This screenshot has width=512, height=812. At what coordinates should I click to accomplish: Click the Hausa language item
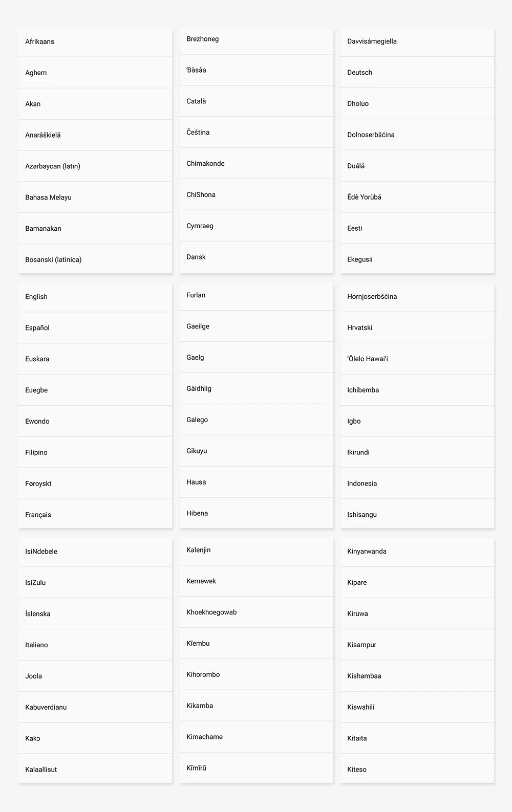pos(257,482)
